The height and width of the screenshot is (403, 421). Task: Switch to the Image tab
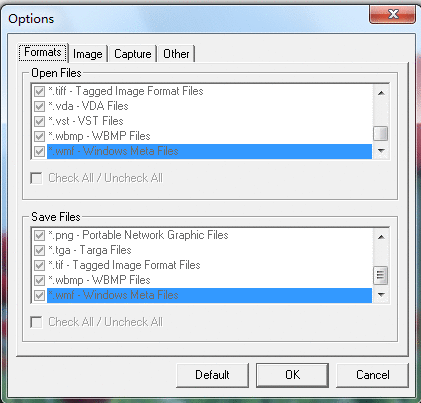tap(88, 54)
